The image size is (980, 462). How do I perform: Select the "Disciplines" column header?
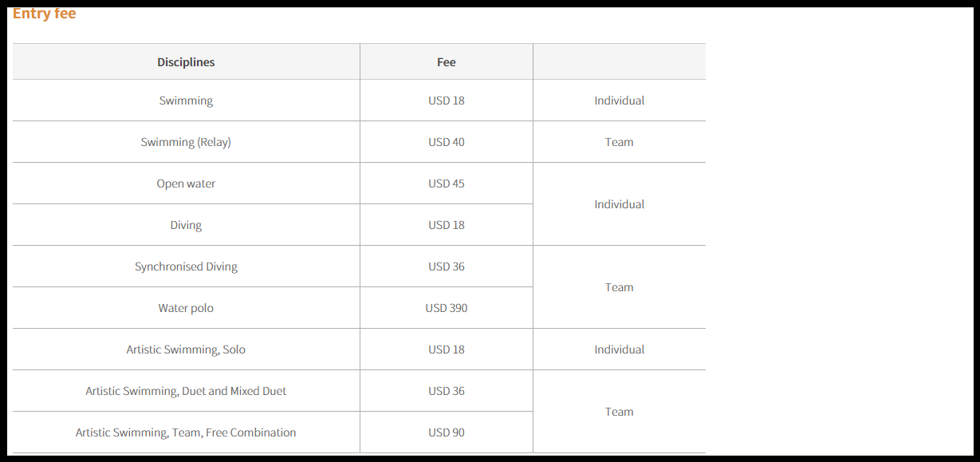pos(186,62)
